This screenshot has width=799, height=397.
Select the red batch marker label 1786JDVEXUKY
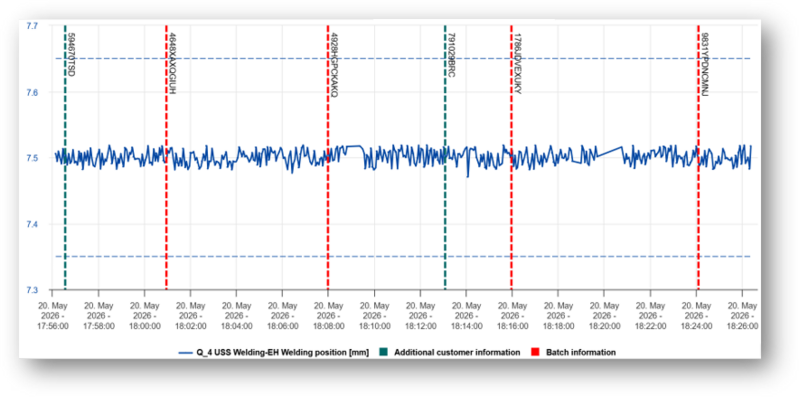(517, 64)
